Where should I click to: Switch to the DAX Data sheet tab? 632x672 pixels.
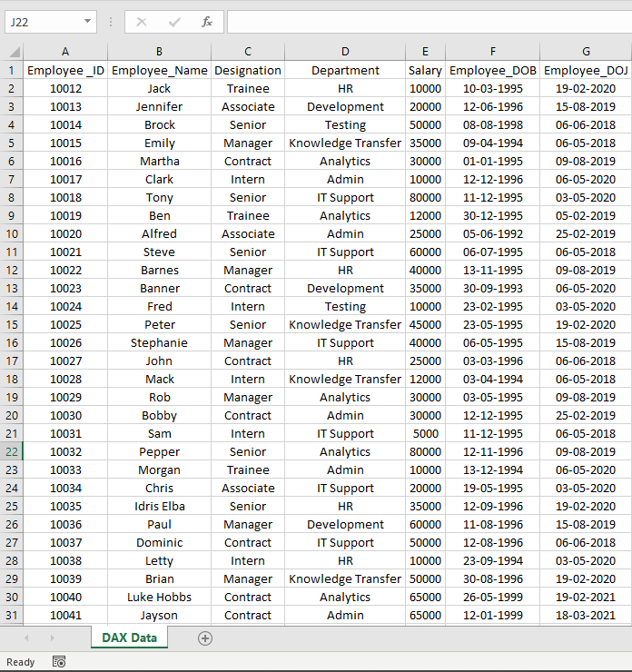pyautogui.click(x=129, y=637)
